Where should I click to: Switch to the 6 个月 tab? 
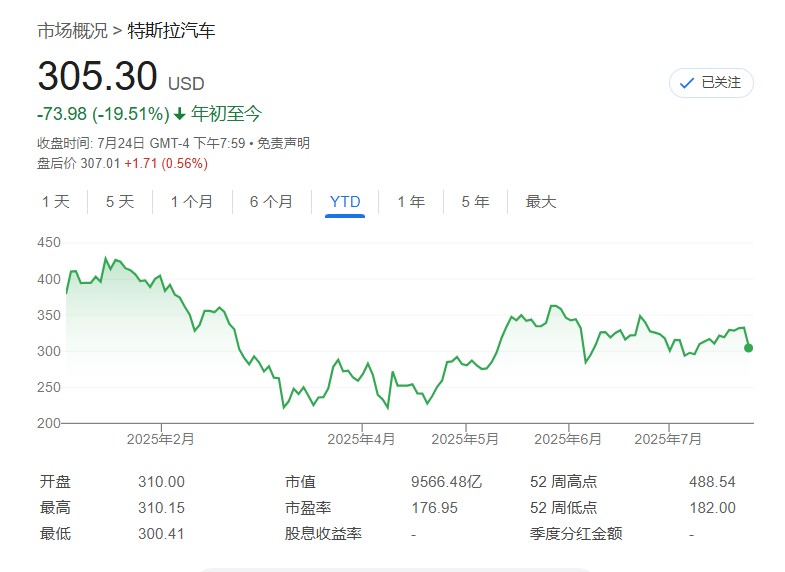pyautogui.click(x=271, y=202)
